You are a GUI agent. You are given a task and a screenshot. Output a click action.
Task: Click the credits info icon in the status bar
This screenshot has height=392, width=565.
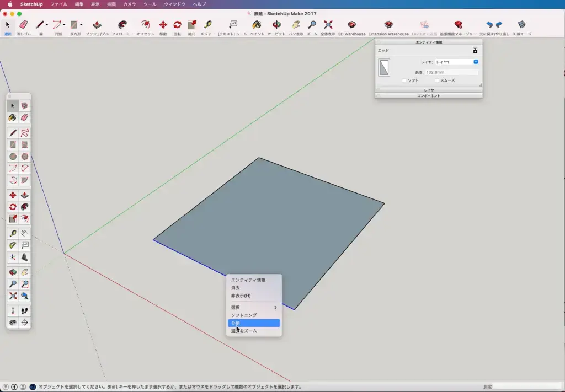point(14,387)
